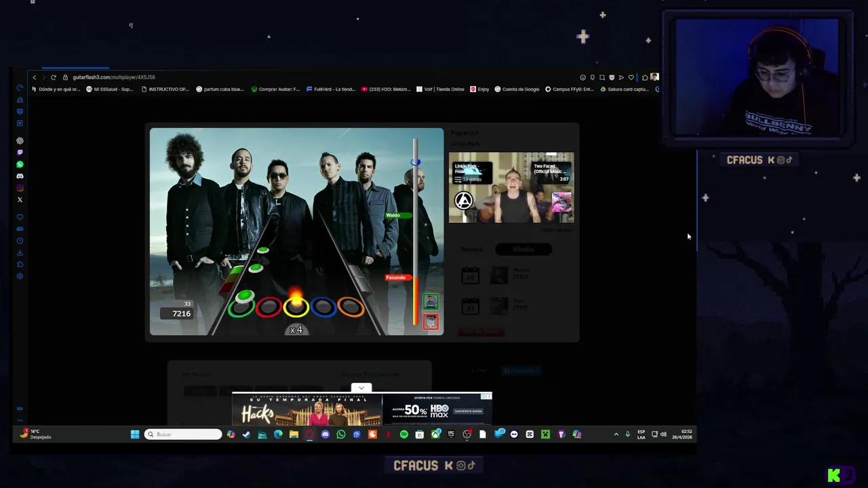868x488 pixels.
Task: Click the taskbar 'Buscar' search box
Action: (184, 434)
